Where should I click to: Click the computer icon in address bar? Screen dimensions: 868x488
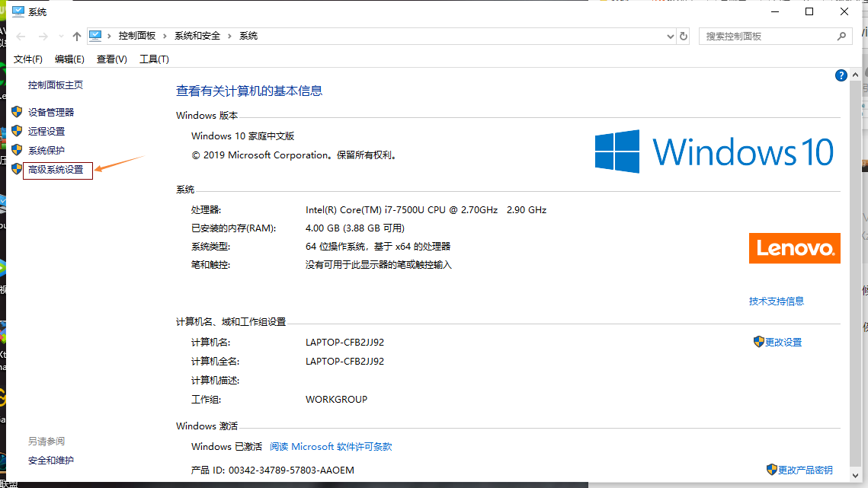[95, 36]
